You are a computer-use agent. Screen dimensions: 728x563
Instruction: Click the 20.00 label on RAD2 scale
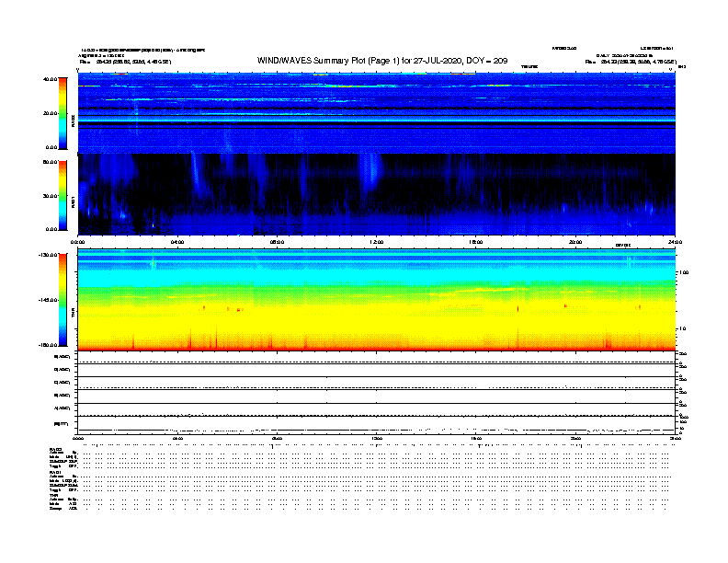pyautogui.click(x=50, y=113)
